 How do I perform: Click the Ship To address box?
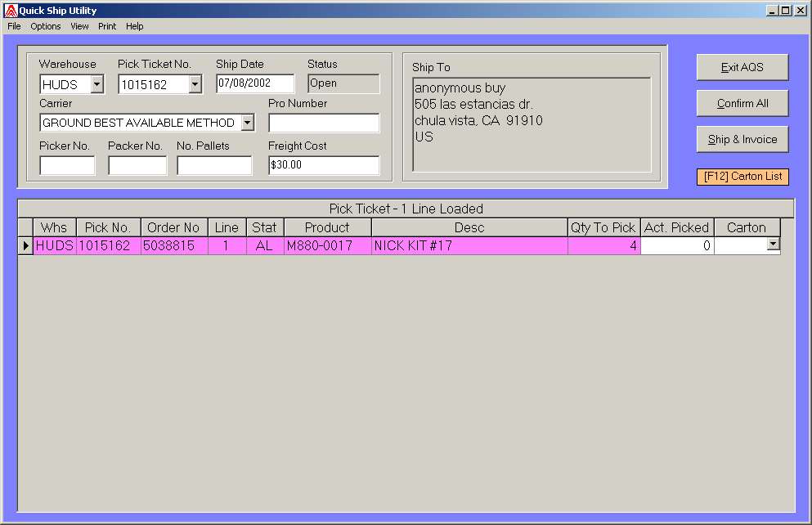[x=532, y=125]
